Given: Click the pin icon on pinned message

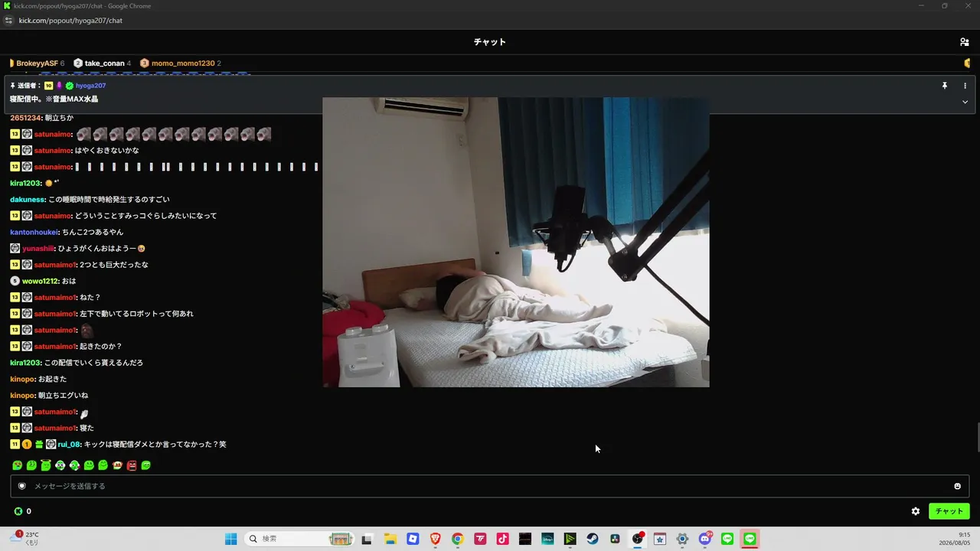Looking at the screenshot, I should click(945, 86).
